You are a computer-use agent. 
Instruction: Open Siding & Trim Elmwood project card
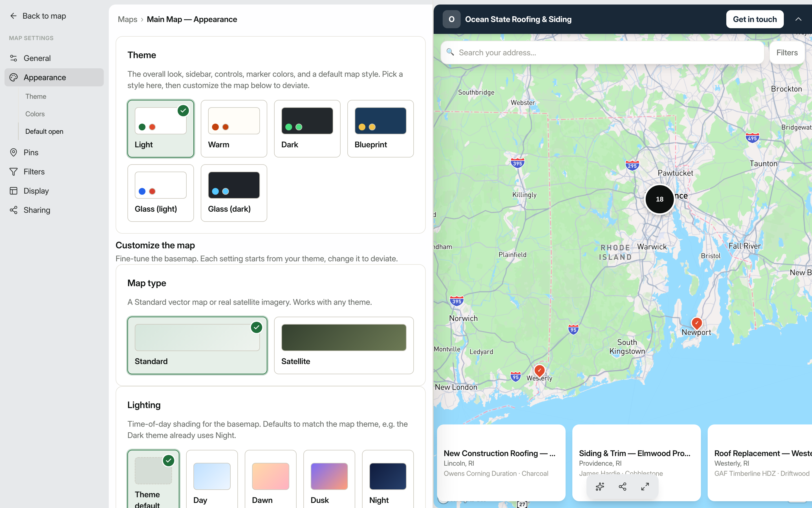pos(636,463)
